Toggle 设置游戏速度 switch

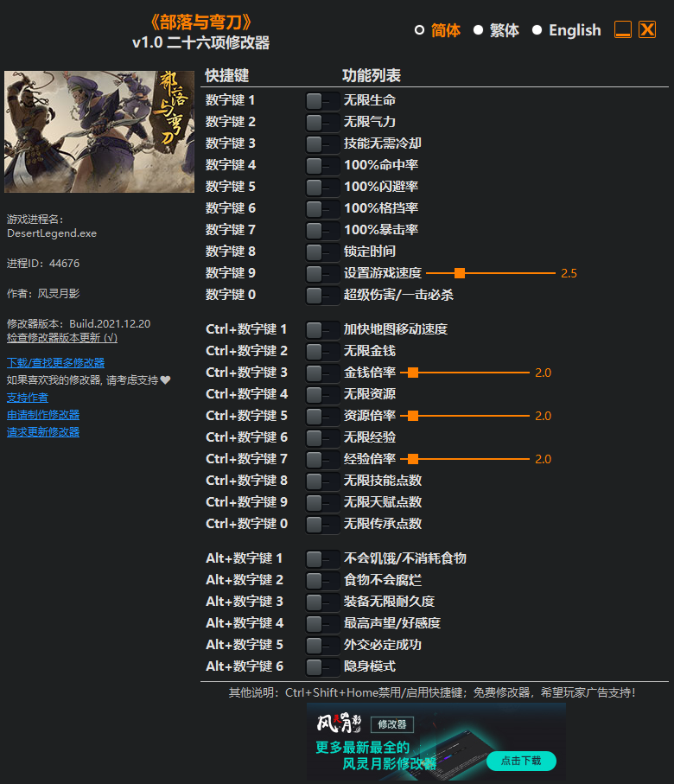tap(322, 273)
